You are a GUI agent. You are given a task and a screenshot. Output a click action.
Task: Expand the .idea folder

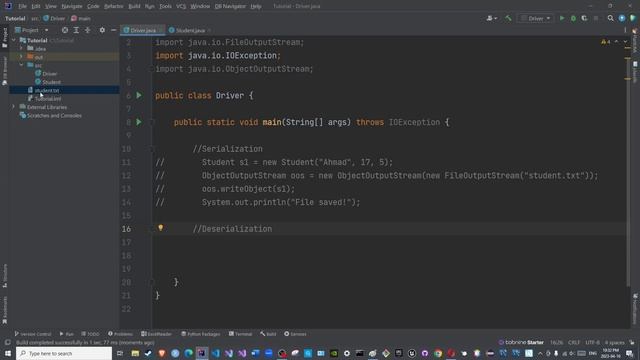pos(21,49)
